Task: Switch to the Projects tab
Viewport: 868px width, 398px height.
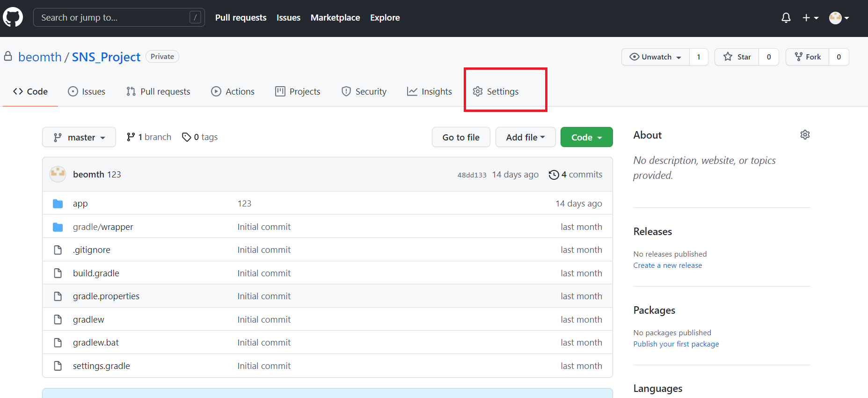Action: (x=298, y=91)
